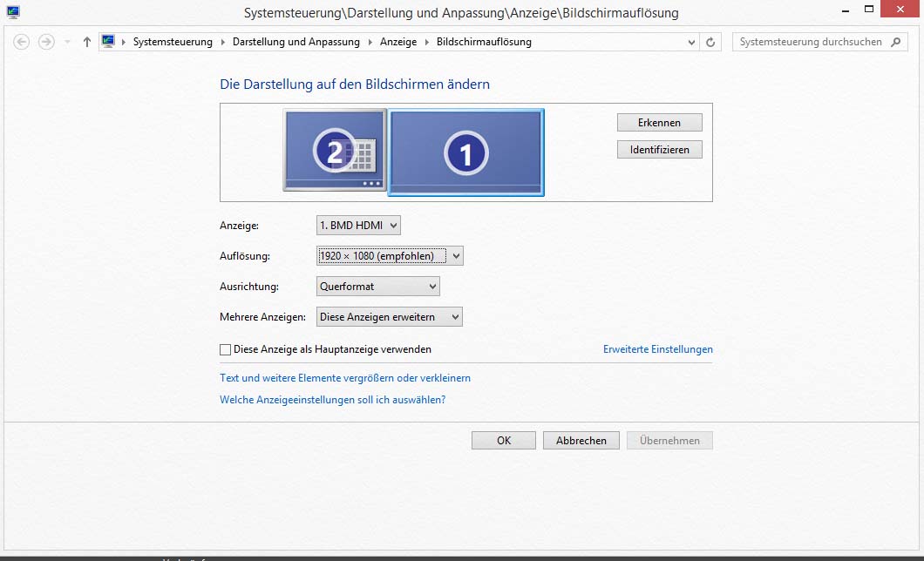This screenshot has height=561, width=924.
Task: Check Diese Anzeige als Hauptanzeige verwenden
Action: tap(225, 349)
